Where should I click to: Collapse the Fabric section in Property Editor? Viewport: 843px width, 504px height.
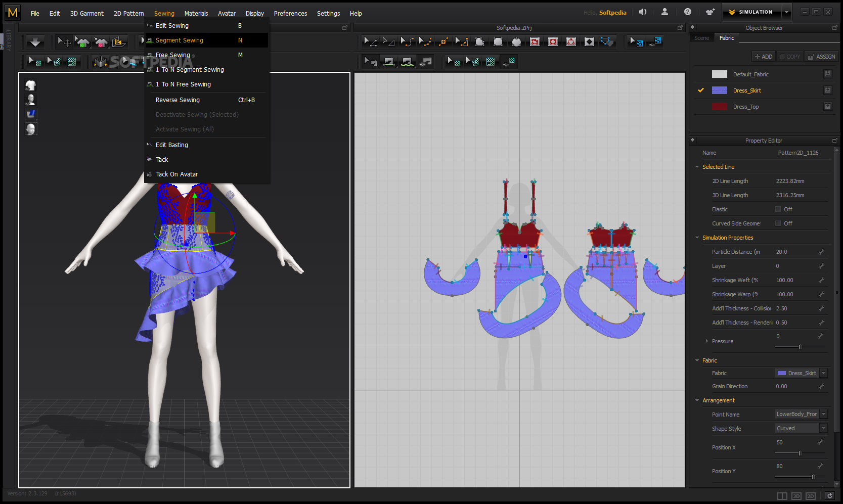coord(697,360)
